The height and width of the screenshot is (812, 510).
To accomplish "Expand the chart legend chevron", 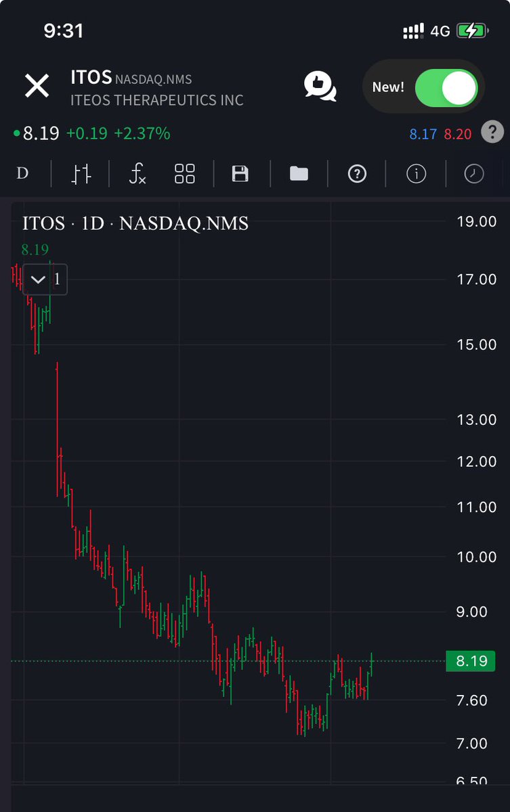I will (x=38, y=279).
